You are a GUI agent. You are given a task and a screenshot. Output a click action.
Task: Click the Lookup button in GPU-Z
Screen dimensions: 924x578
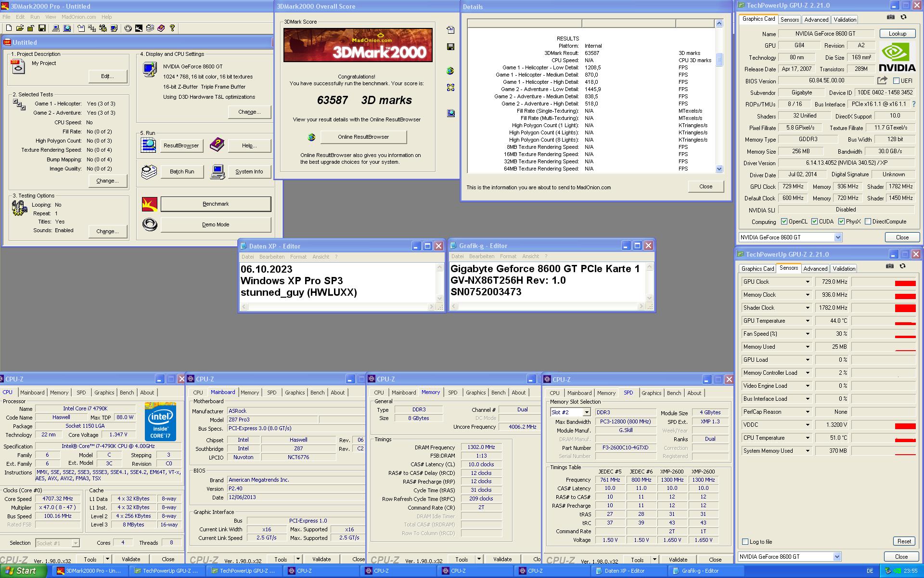pyautogui.click(x=898, y=34)
